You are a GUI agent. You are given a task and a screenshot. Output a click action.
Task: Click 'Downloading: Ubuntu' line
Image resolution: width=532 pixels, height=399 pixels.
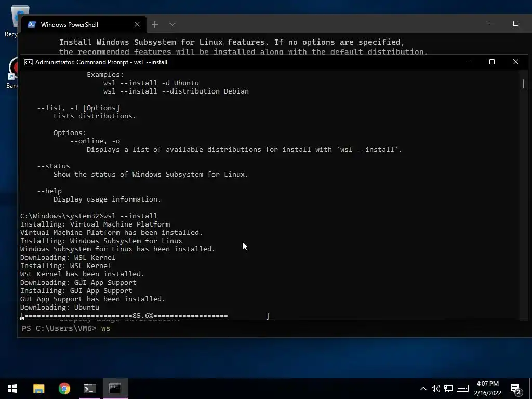[x=60, y=308]
